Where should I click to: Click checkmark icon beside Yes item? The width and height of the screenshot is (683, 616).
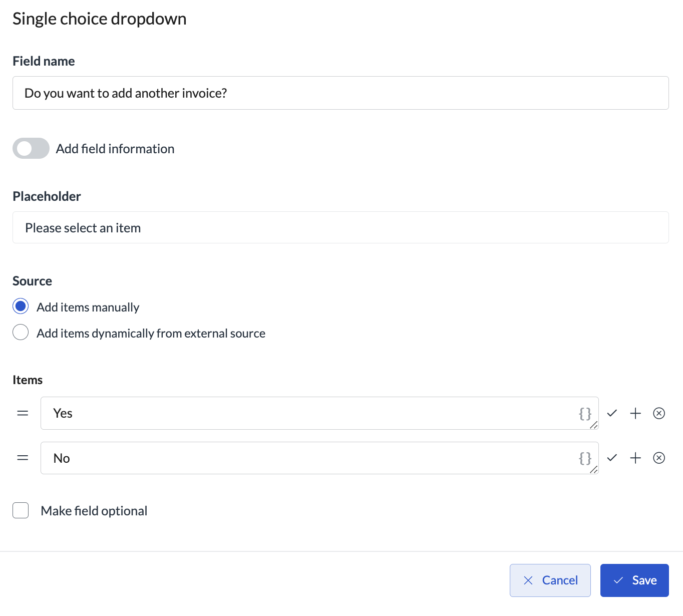point(612,413)
